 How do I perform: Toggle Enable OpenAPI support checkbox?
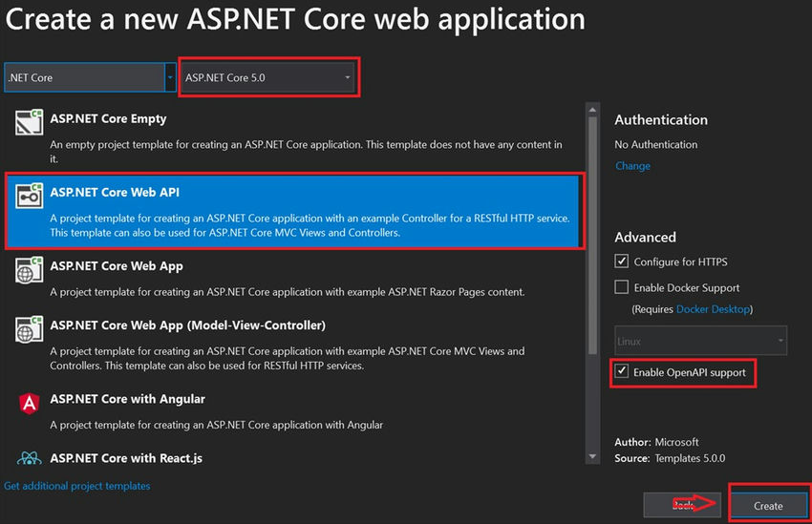click(622, 371)
